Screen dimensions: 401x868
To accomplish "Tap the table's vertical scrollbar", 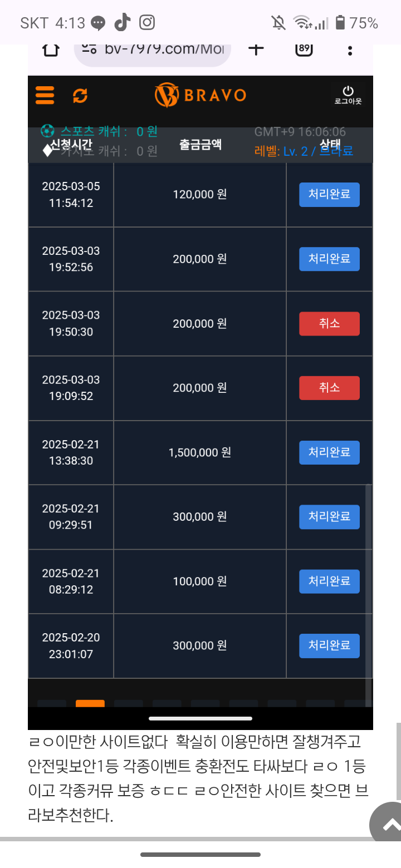I will (368, 595).
